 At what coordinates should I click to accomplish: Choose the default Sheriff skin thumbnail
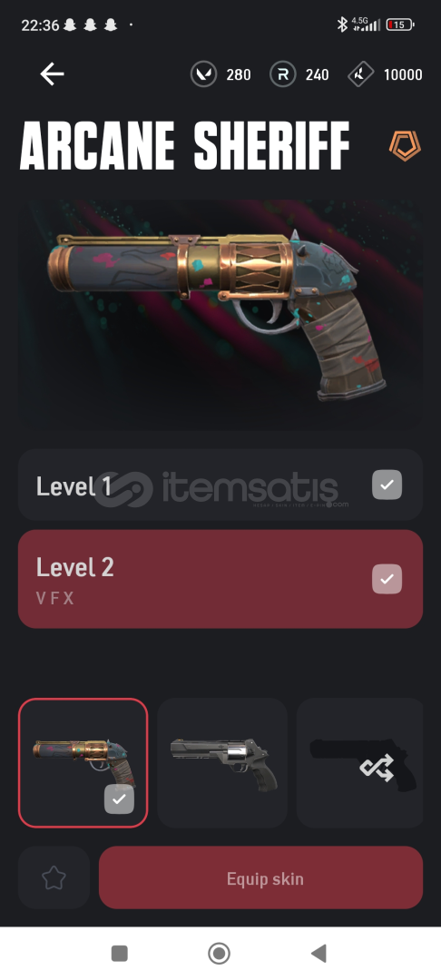(222, 763)
